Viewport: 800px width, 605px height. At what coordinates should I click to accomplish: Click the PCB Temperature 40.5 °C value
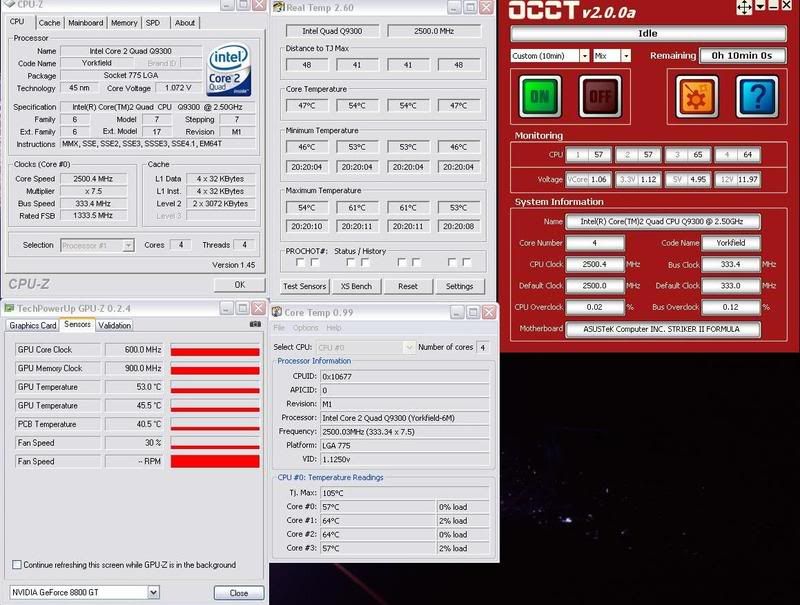tap(134, 424)
